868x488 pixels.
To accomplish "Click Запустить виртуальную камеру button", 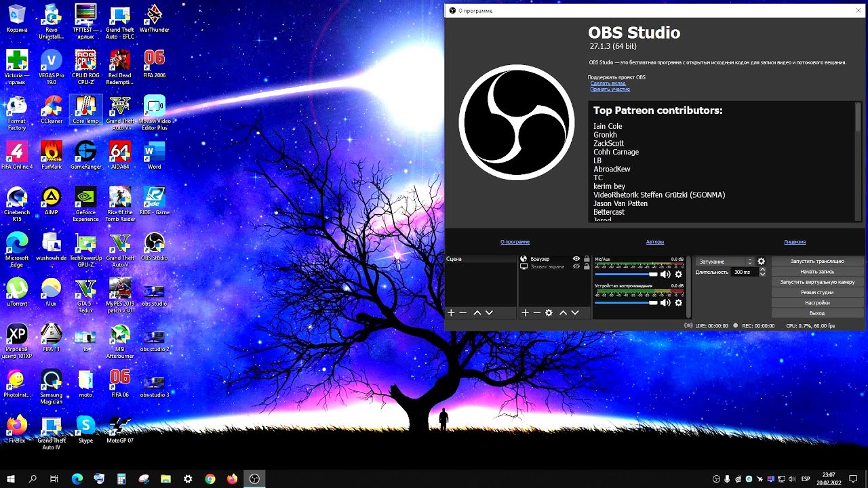I will click(x=817, y=282).
